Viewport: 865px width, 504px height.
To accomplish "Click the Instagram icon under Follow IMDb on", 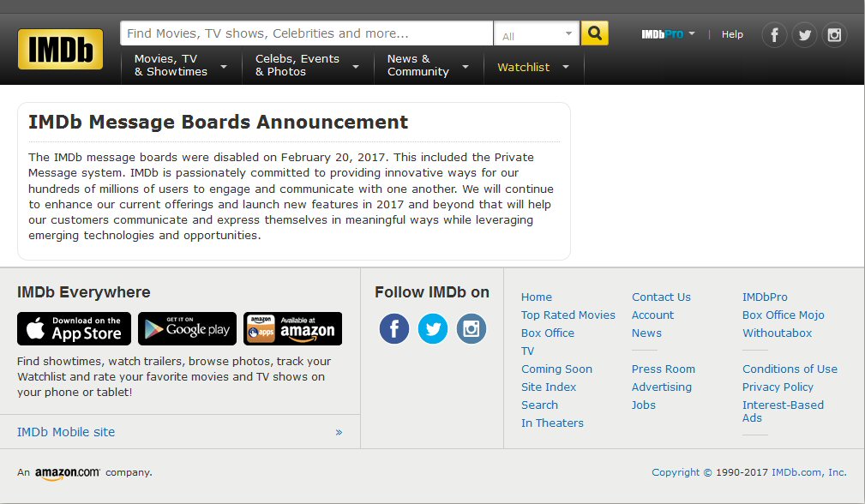I will click(471, 328).
